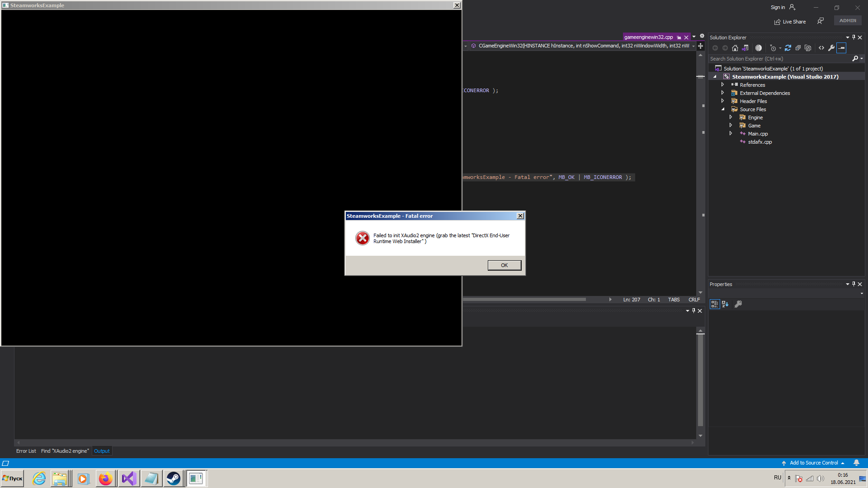This screenshot has width=868, height=488.
Task: Open pending changes filter dropdown arrow
Action: [x=780, y=48]
